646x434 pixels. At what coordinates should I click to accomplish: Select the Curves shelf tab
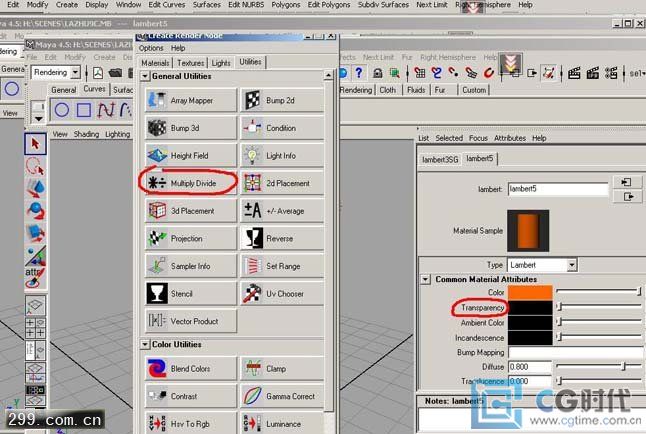(94, 89)
